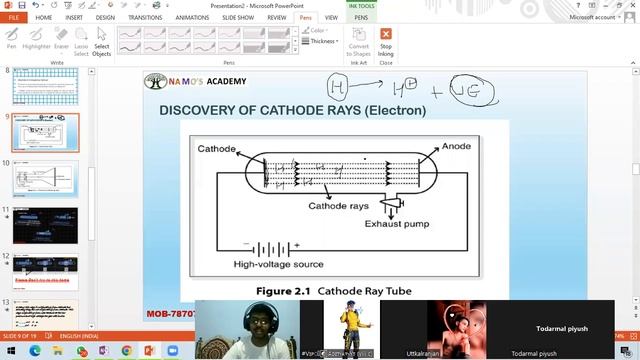
Task: Open the FILE backstage tab
Action: 13,18
